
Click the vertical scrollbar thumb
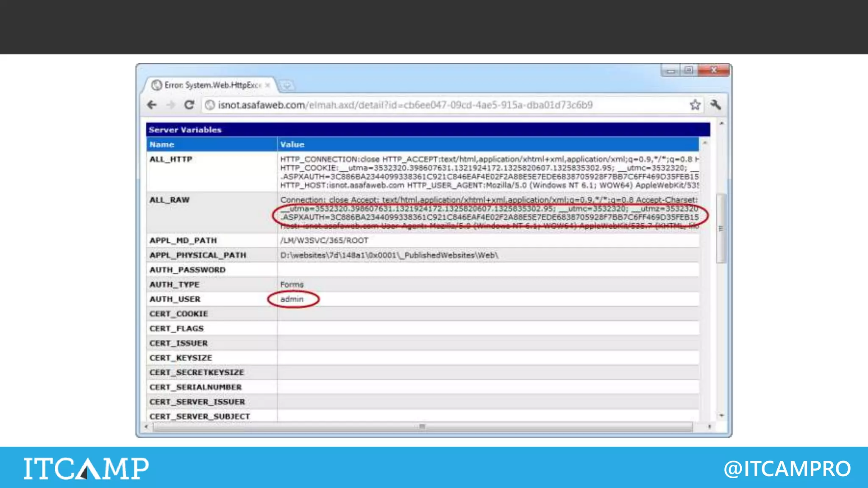click(x=721, y=229)
